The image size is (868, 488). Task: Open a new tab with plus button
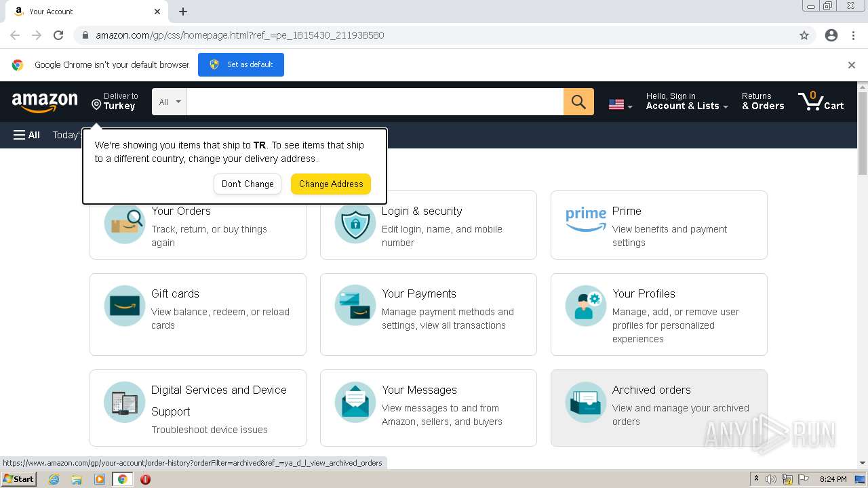click(183, 12)
